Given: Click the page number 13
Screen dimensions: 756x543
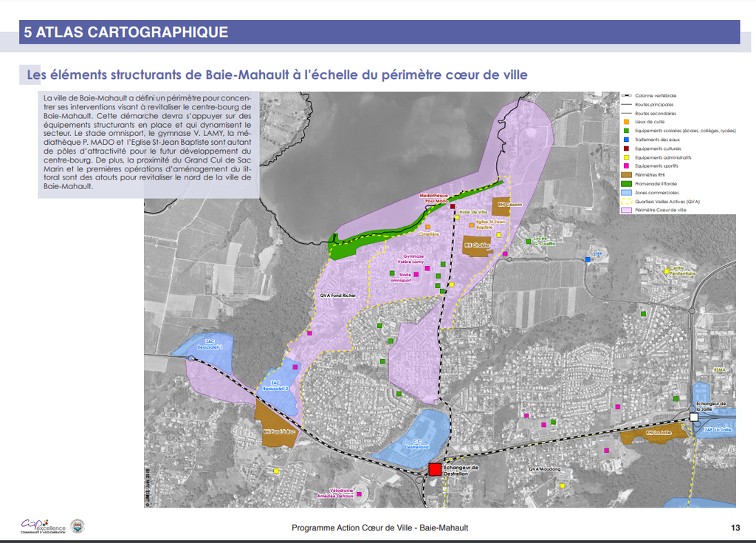Looking at the screenshot, I should tap(735, 527).
